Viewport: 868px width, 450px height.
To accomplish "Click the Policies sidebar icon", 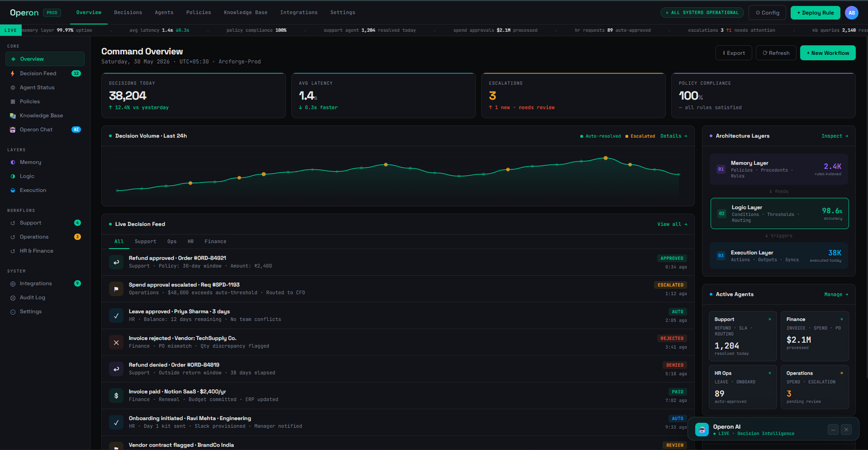I will [13, 102].
